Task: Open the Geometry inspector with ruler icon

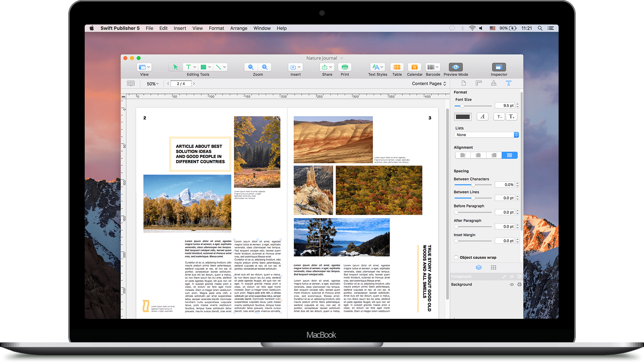Action: click(478, 83)
